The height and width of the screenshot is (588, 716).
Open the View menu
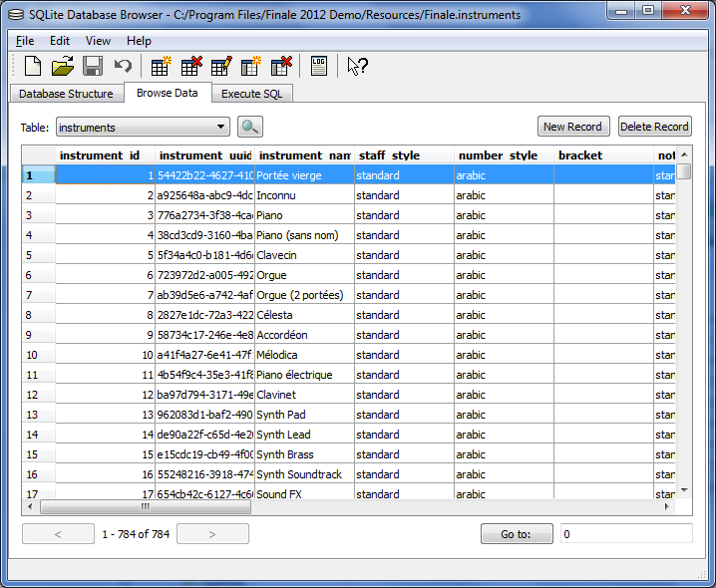click(x=98, y=41)
